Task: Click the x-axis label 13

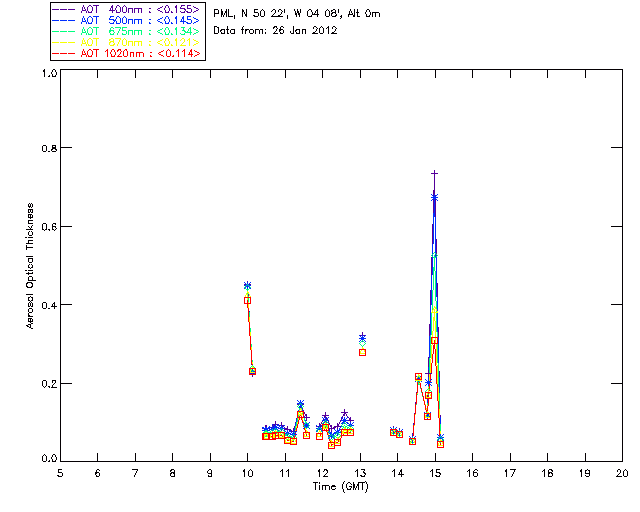Action: 360,474
